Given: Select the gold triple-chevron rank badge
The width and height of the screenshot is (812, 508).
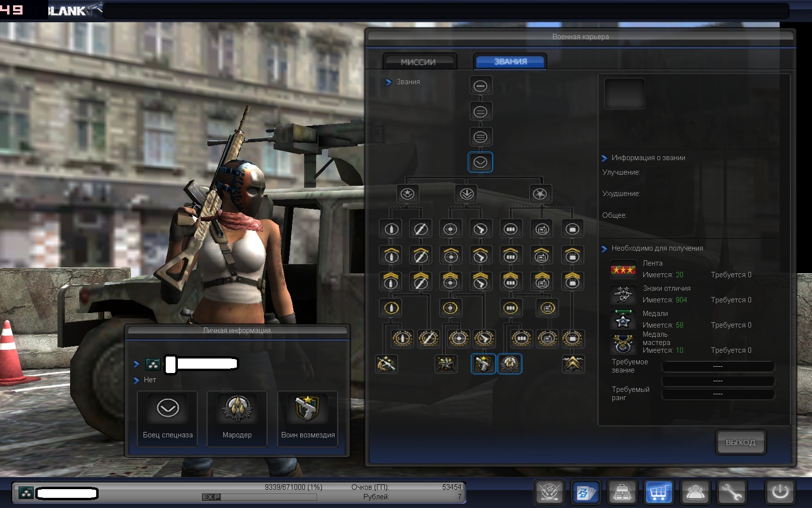Looking at the screenshot, I should (x=573, y=364).
